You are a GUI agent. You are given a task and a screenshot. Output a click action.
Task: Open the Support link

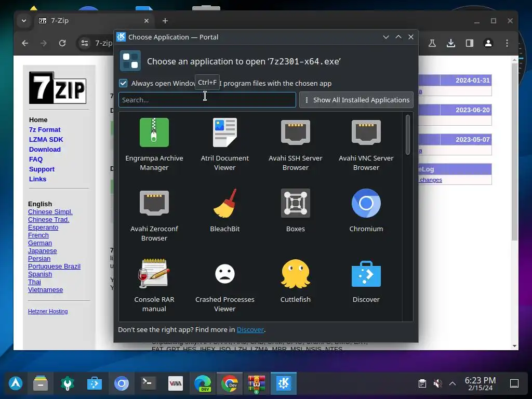click(x=42, y=169)
